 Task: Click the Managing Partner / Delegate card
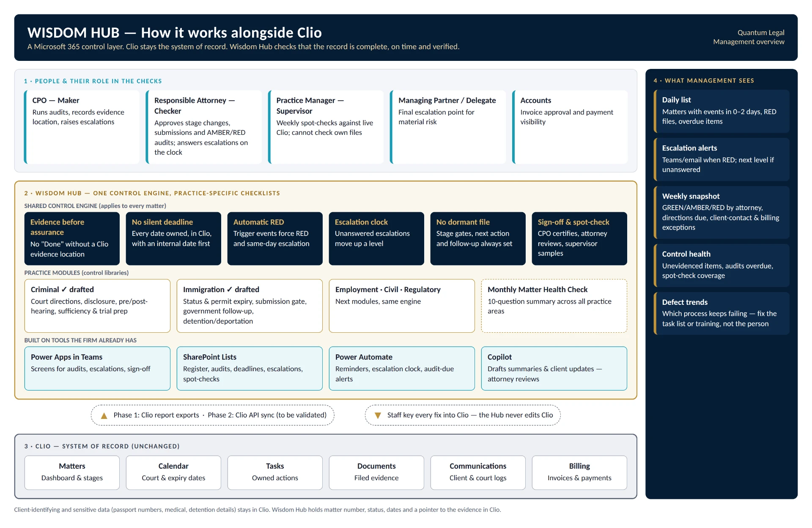pos(448,127)
